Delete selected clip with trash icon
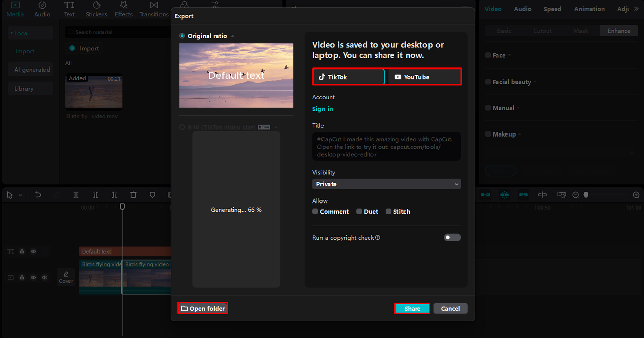 point(133,195)
